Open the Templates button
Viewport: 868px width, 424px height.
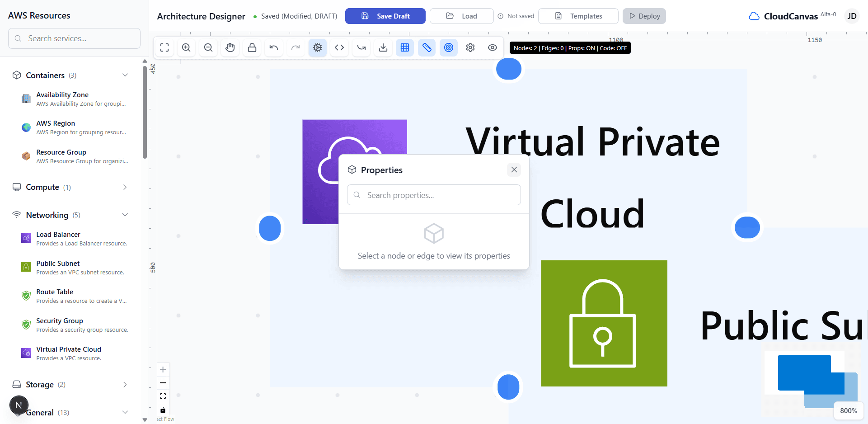coord(578,16)
